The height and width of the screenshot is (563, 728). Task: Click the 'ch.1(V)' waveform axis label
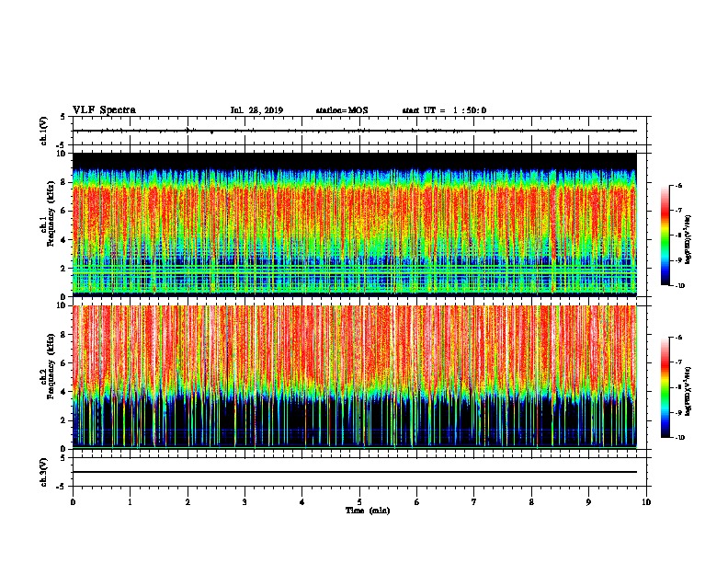44,131
